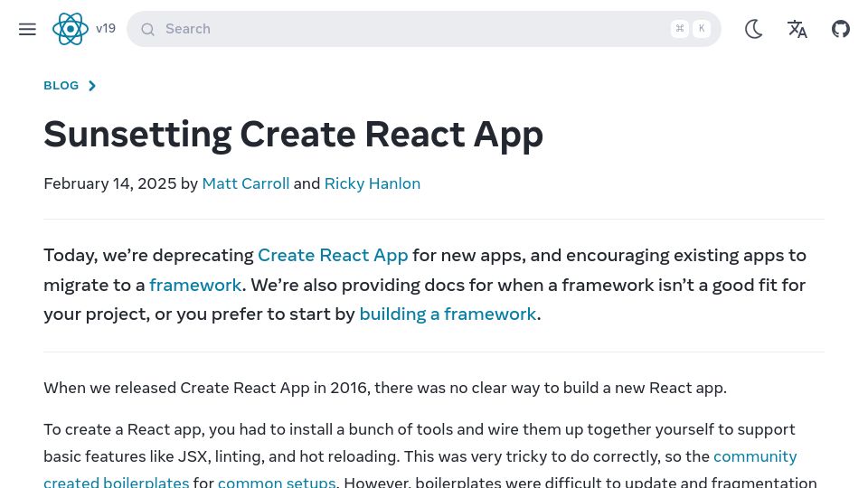The image size is (868, 488).
Task: Click the K key shortcut badge
Action: click(702, 29)
